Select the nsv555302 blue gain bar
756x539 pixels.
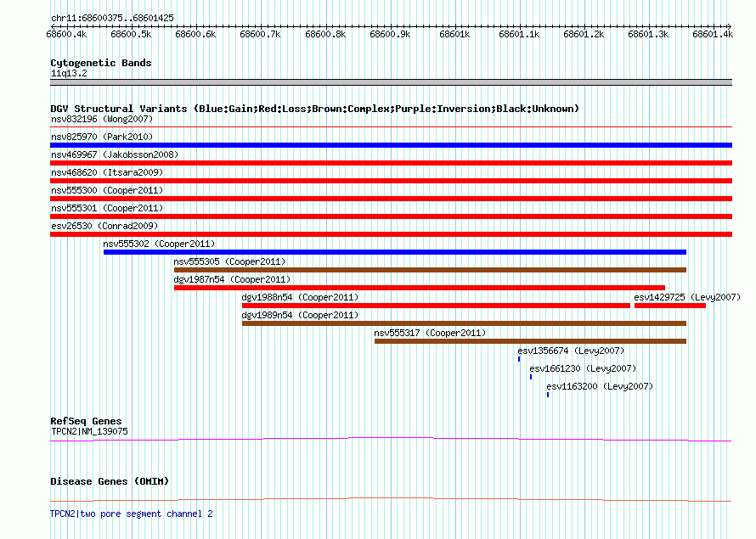[395, 252]
